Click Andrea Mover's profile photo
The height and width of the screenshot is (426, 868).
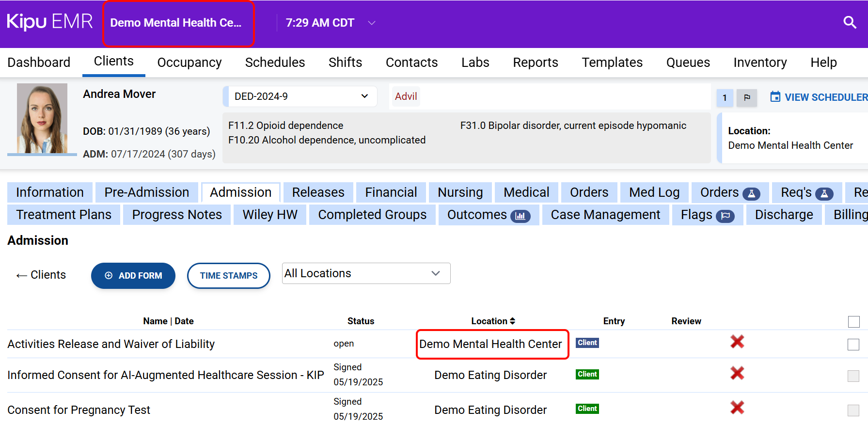click(x=42, y=118)
